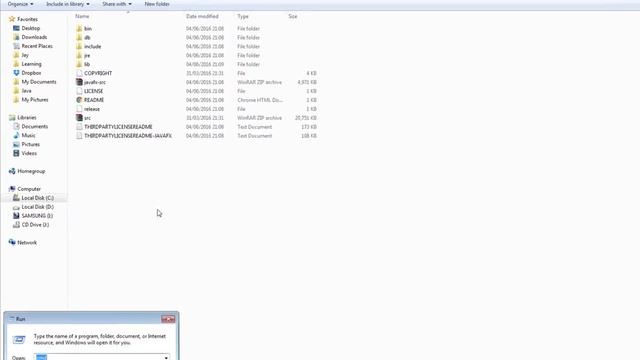The image size is (640, 360).
Task: Click the Pictures library icon
Action: [x=16, y=144]
